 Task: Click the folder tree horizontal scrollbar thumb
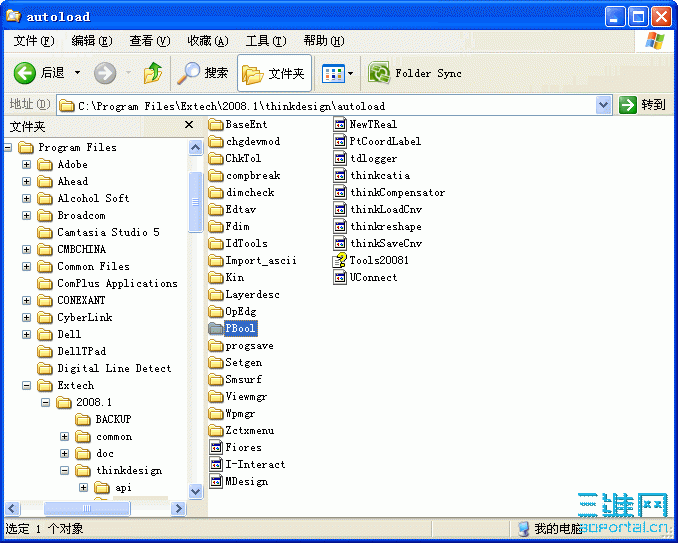coord(87,508)
